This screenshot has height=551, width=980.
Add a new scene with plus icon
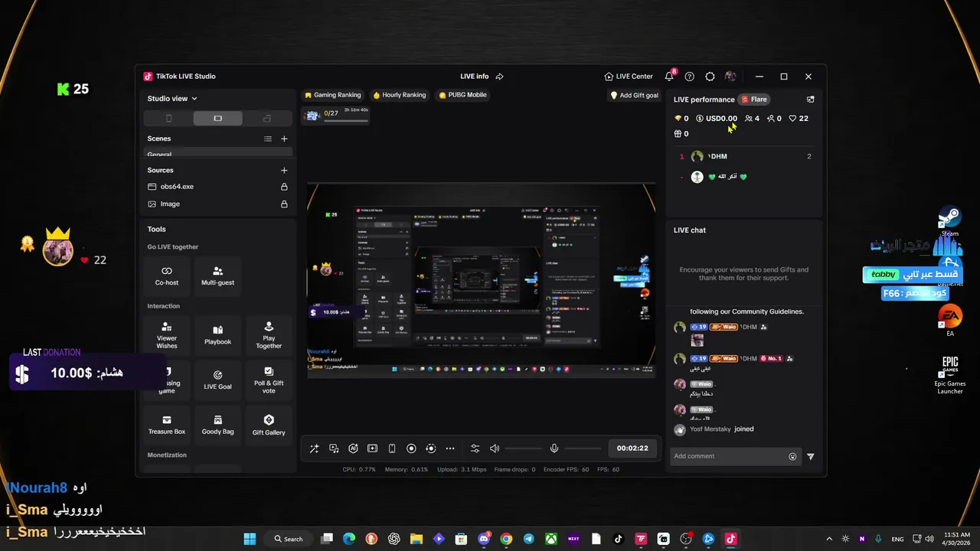click(284, 139)
